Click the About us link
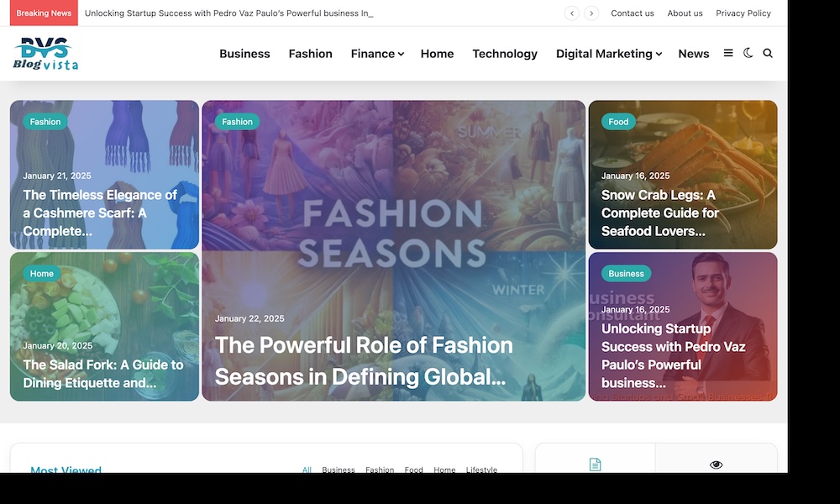The image size is (840, 504). [x=685, y=13]
